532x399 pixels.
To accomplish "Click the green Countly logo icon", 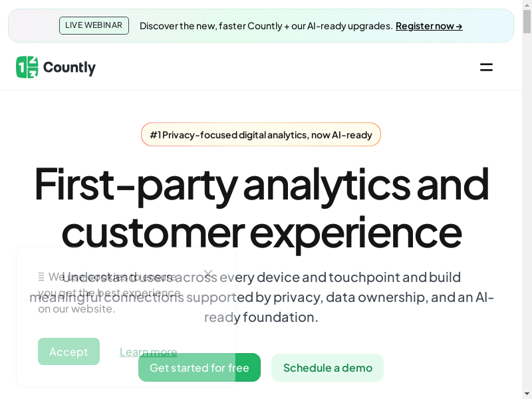I will 27,67.
